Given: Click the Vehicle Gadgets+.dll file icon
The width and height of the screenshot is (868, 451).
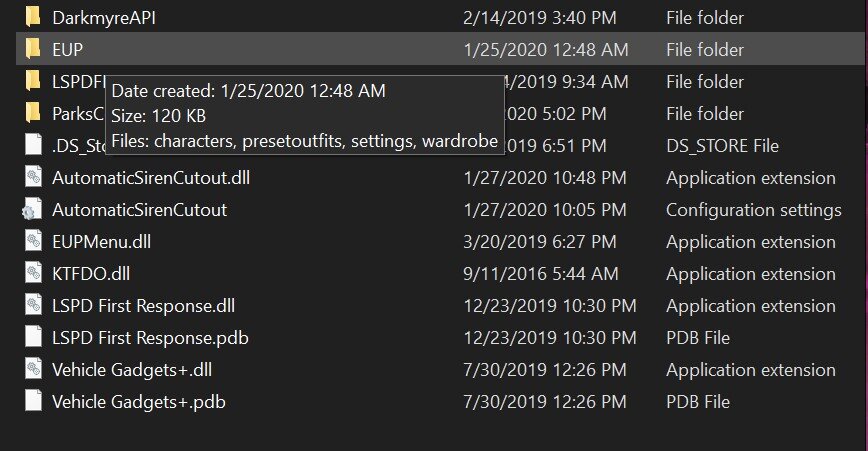Looking at the screenshot, I should [33, 370].
